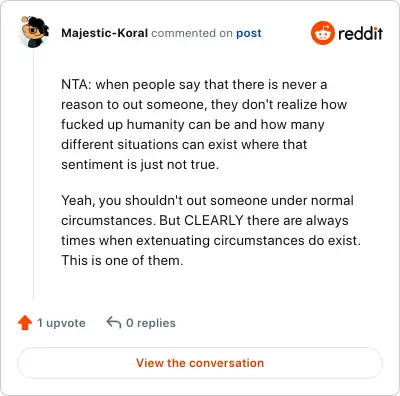Screen dimensions: 400x396
Task: Click the orange upvote arrow icon
Action: pos(25,323)
